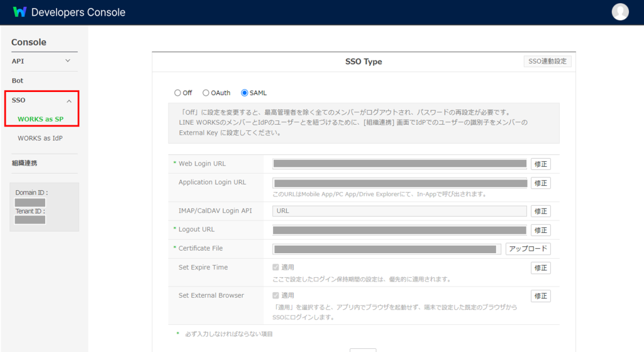Open WORKS as IdP page
This screenshot has width=644, height=352.
40,138
